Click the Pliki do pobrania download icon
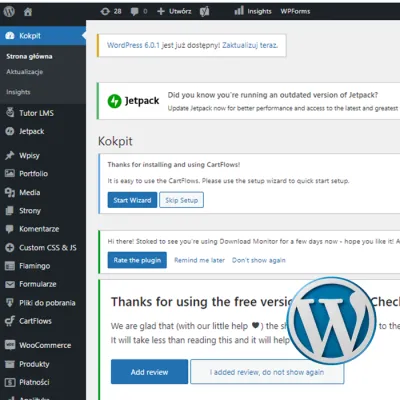 point(10,302)
